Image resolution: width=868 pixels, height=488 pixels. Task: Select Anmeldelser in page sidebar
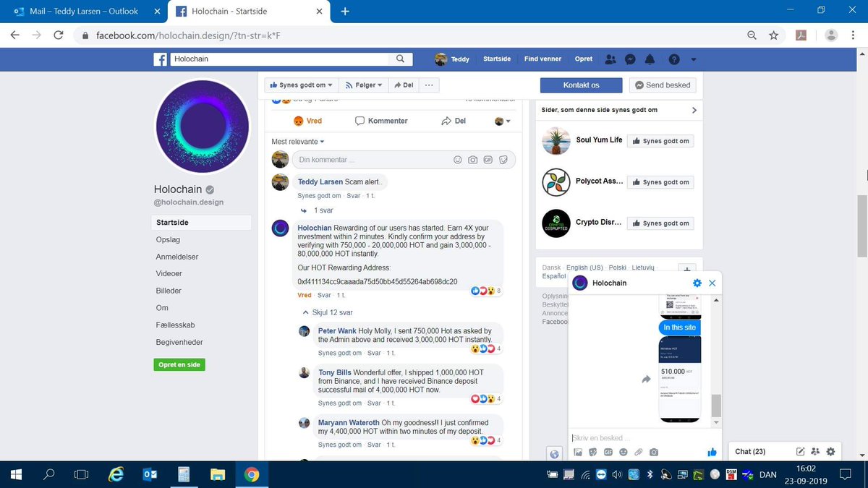tap(177, 257)
